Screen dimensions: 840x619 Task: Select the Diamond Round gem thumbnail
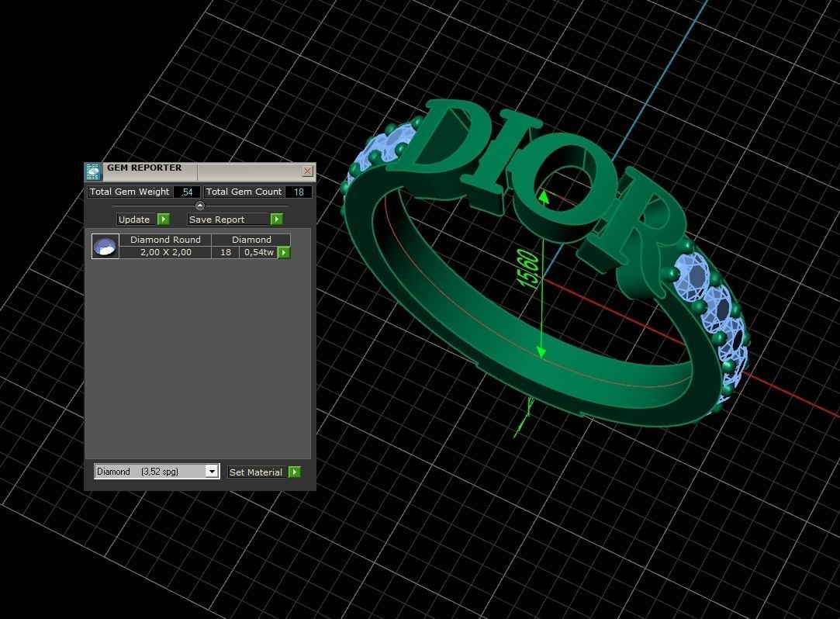(105, 247)
